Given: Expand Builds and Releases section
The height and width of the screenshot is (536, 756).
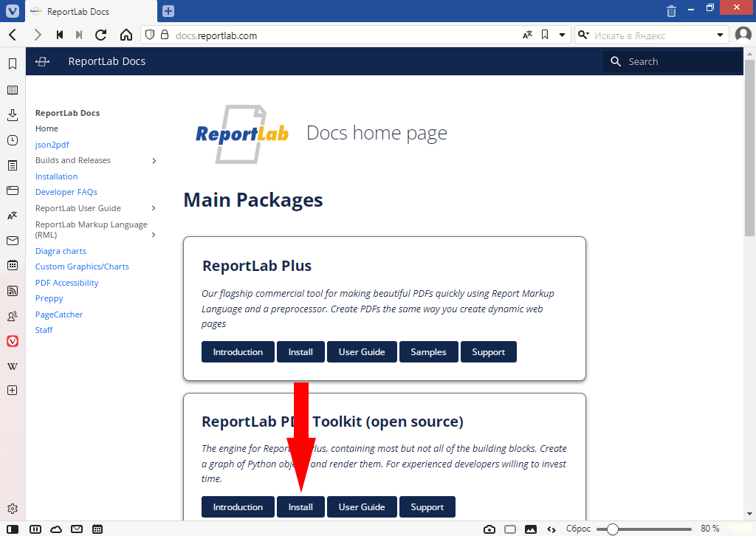Looking at the screenshot, I should (154, 161).
